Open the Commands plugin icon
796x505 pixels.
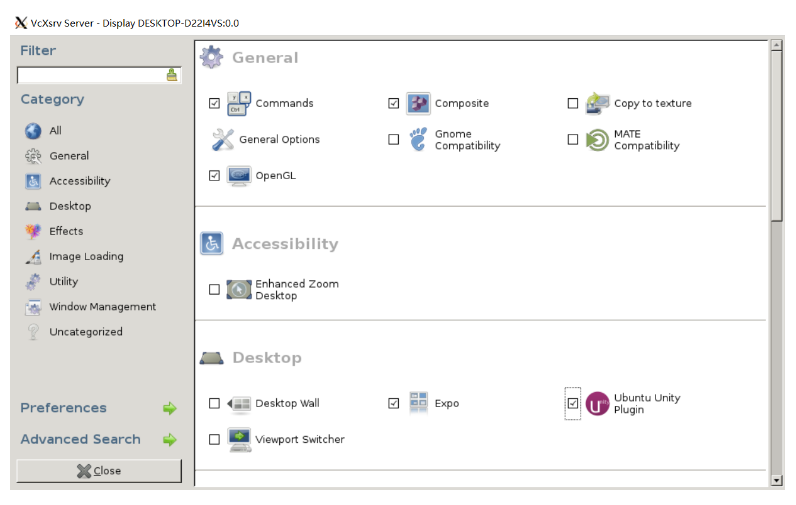(239, 104)
